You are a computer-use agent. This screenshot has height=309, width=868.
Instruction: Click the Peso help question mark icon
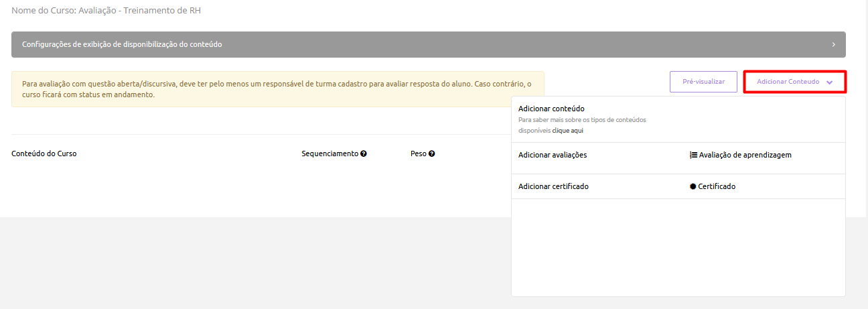pos(432,153)
